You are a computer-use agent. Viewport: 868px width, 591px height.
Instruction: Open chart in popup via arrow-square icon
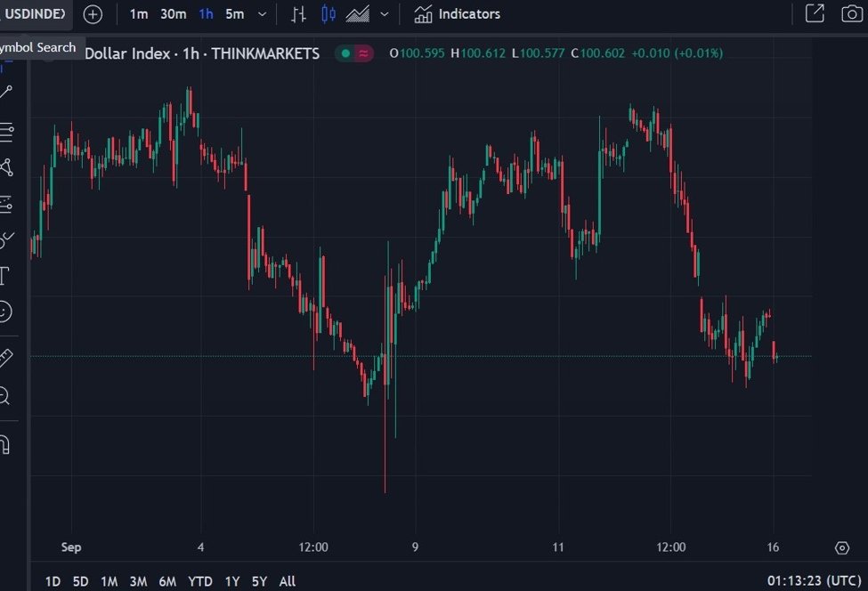815,14
